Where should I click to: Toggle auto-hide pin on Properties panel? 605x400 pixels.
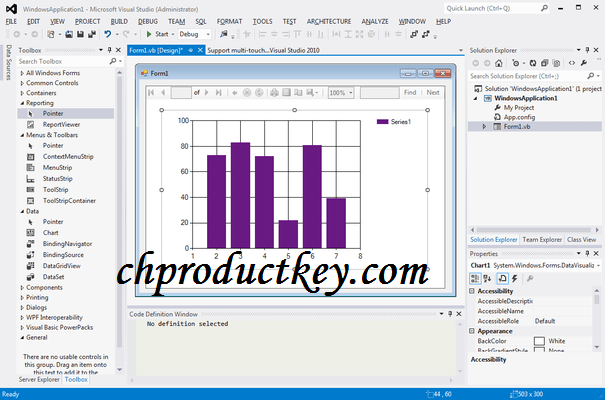pos(587,253)
